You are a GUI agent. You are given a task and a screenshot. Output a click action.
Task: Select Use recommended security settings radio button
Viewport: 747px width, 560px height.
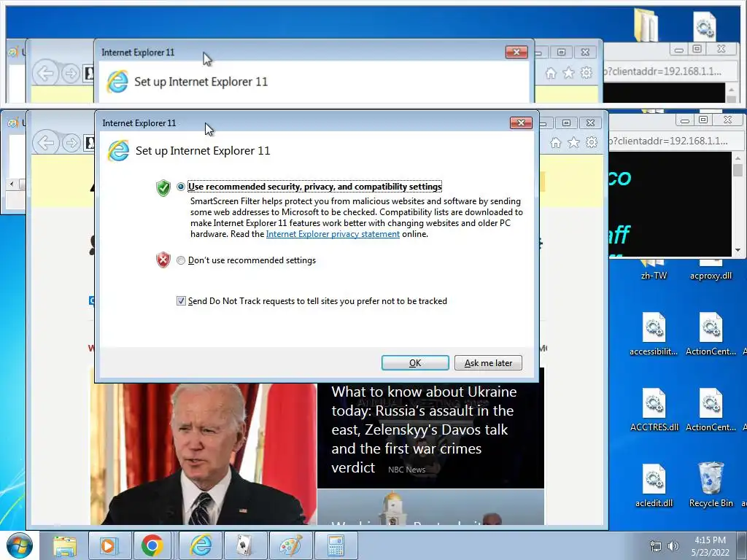click(181, 187)
